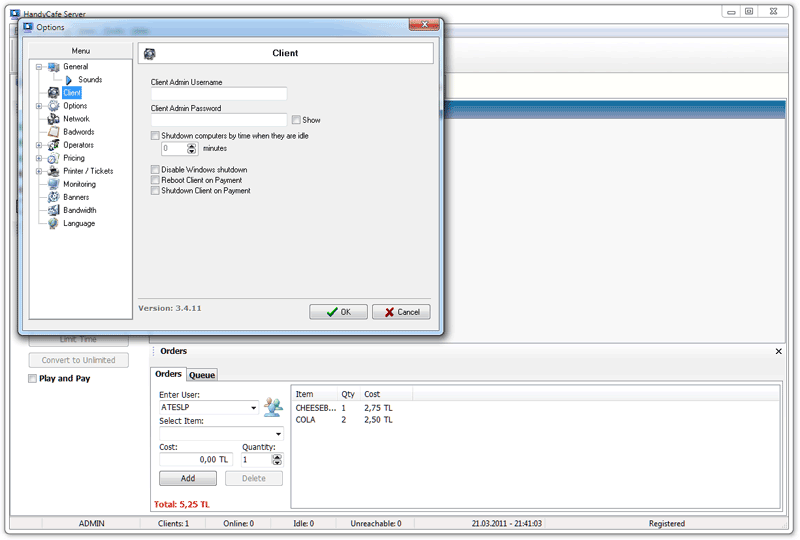
Task: Increase idle minutes with spinner arrow
Action: click(193, 145)
